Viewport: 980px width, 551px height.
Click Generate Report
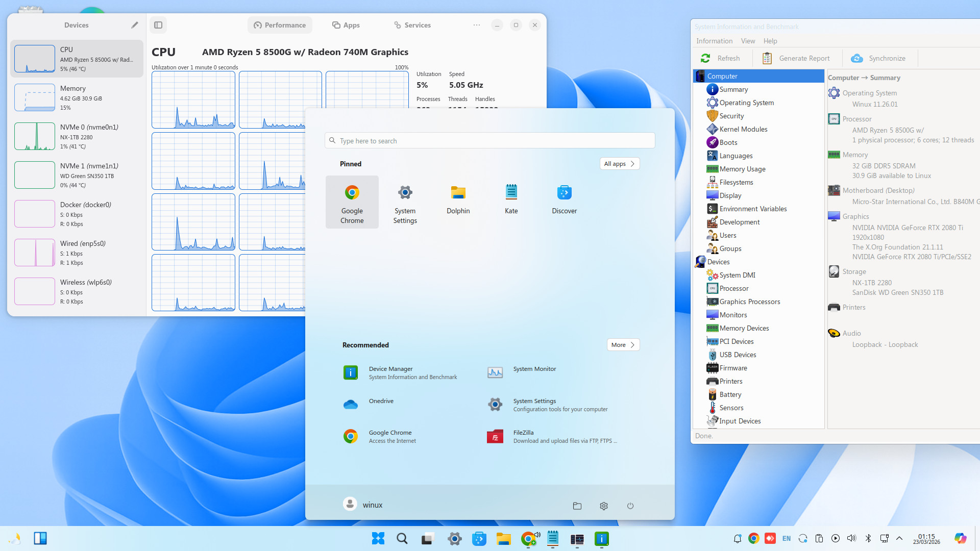(x=797, y=58)
